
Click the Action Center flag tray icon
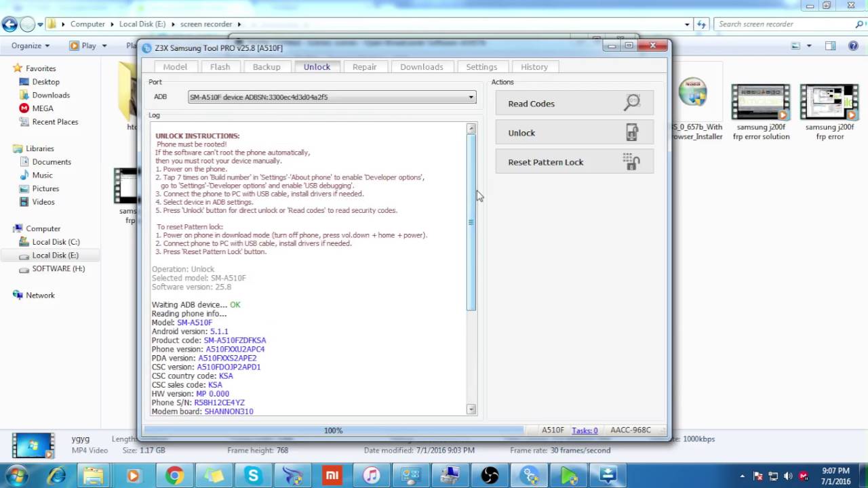coord(758,476)
